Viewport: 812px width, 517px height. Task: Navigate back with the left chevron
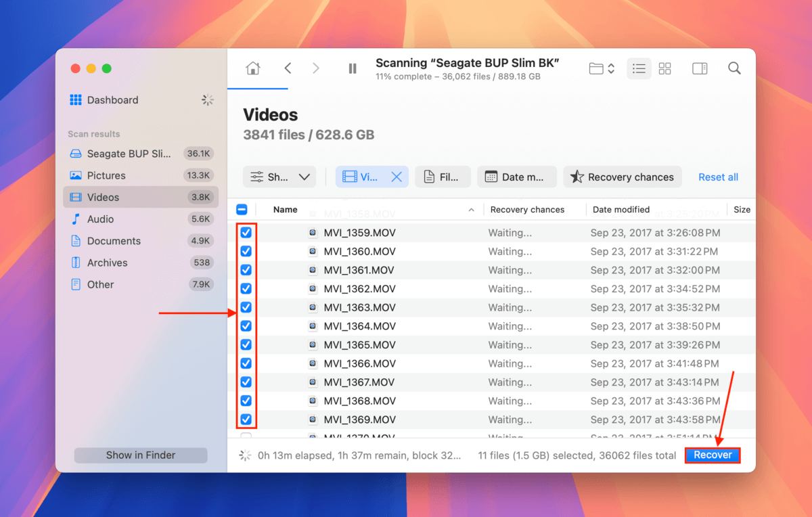(288, 68)
